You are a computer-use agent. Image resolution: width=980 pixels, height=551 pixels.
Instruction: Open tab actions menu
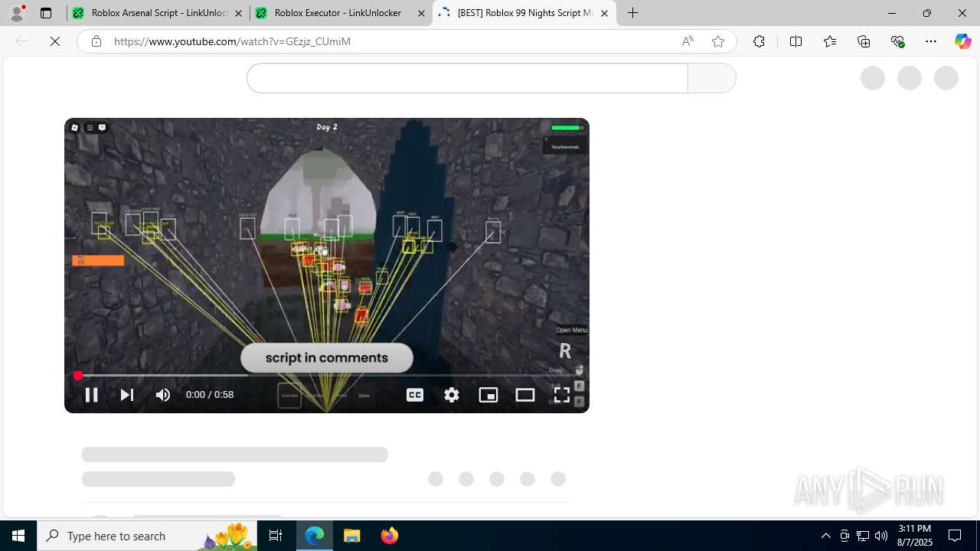click(x=46, y=13)
